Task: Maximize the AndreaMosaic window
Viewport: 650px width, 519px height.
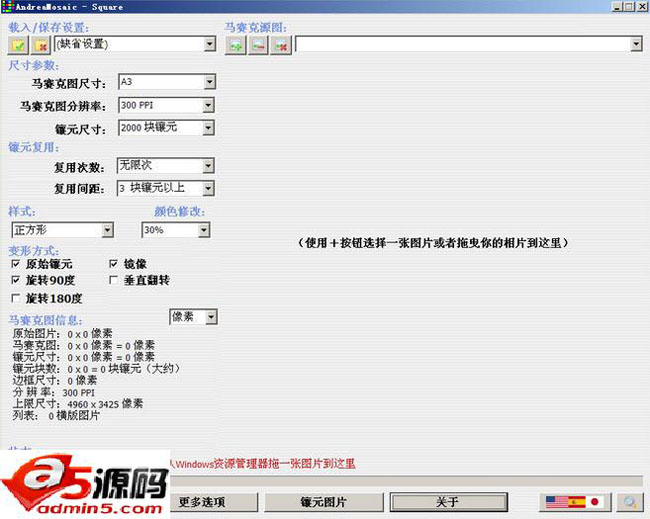Action: pos(629,7)
